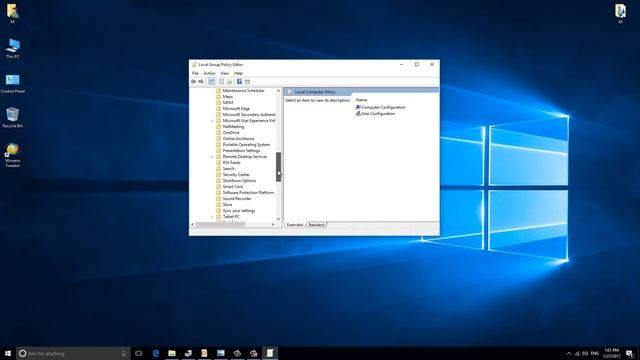
Task: Switch to the Extended tab
Action: pyautogui.click(x=295, y=225)
